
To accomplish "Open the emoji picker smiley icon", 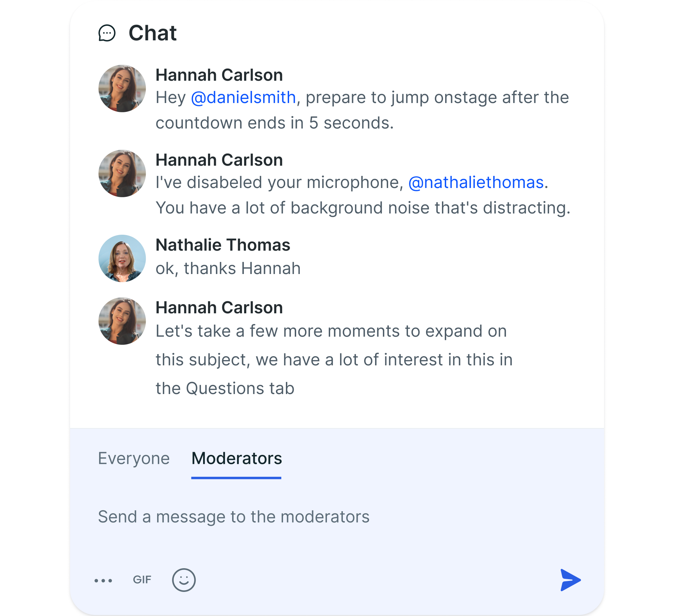I will click(184, 580).
